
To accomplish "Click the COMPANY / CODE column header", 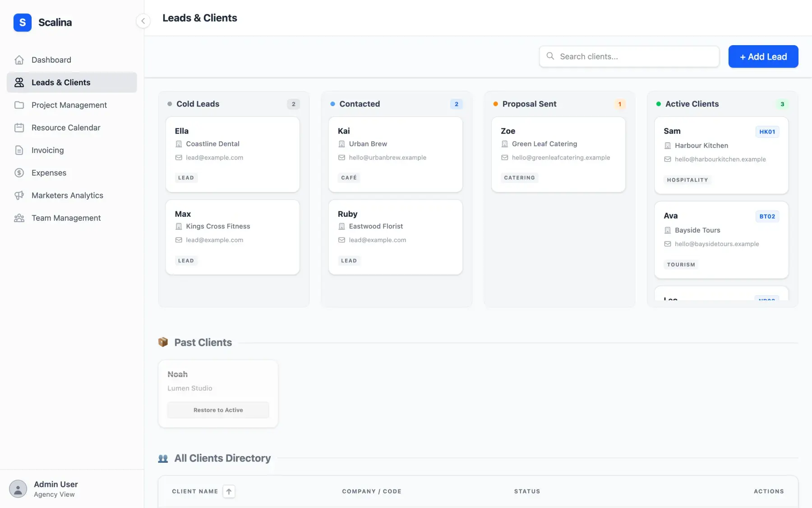I will point(372,491).
